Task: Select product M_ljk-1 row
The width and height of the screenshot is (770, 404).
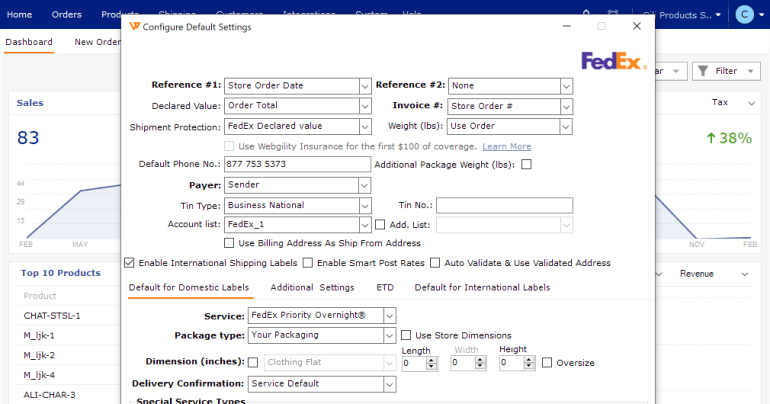Action: click(39, 336)
